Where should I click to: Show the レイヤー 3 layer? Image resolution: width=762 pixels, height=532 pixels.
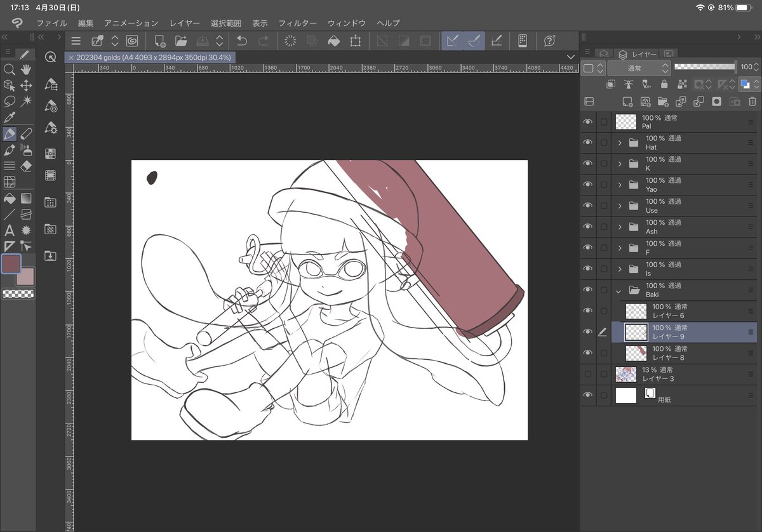click(588, 374)
